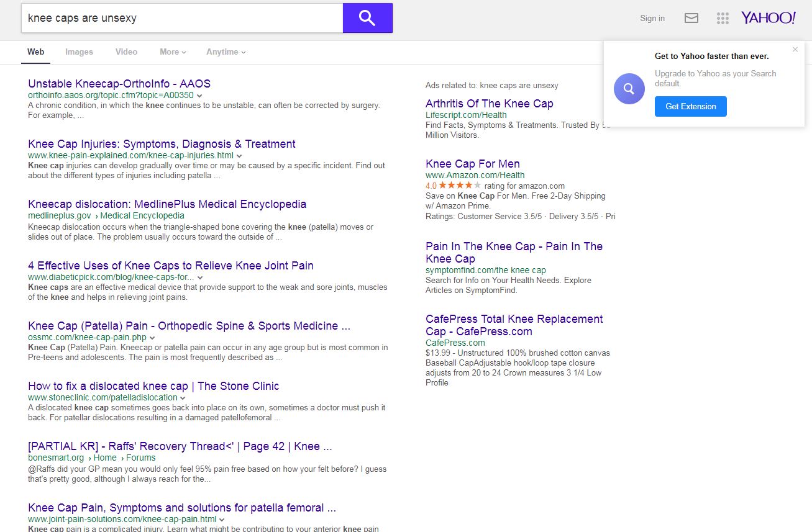Image resolution: width=812 pixels, height=532 pixels.
Task: Dismiss the Yahoo extension popup
Action: click(795, 50)
